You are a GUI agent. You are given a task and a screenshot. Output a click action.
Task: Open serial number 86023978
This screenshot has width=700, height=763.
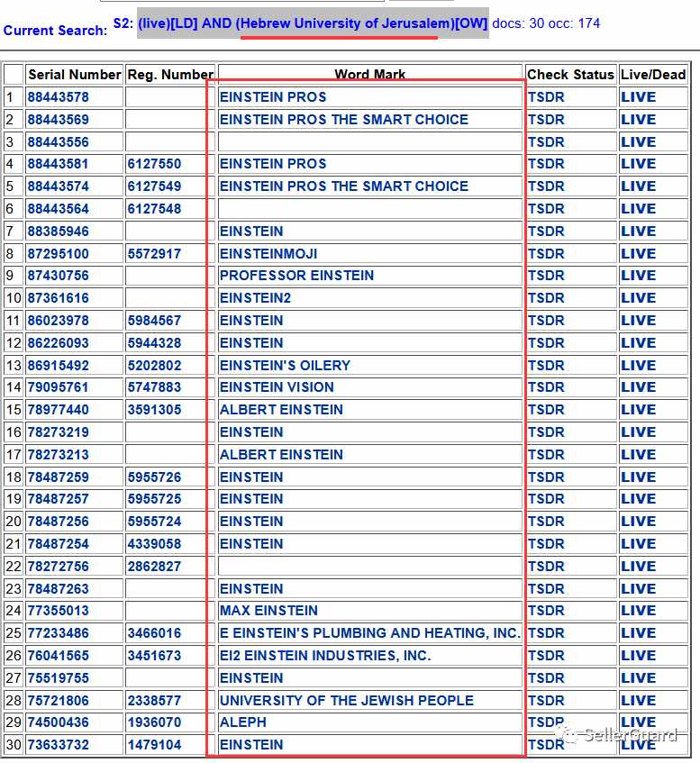pos(58,320)
